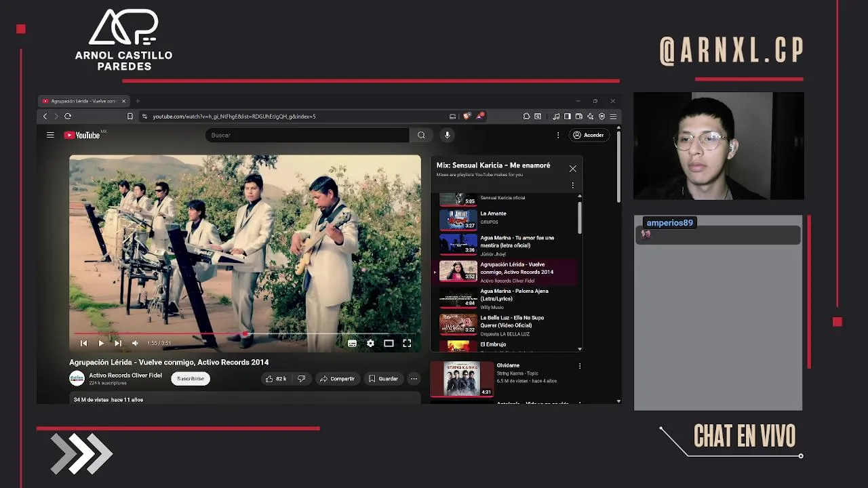Mute the video volume

[135, 344]
